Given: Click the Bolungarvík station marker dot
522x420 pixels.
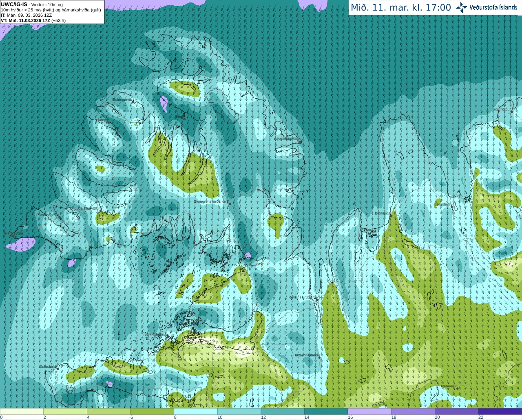Looking at the screenshot, I should click(133, 102).
